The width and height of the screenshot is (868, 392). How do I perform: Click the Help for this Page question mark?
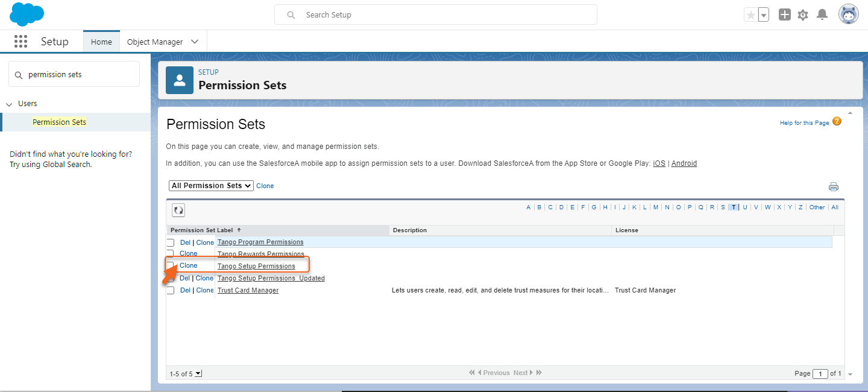(837, 121)
